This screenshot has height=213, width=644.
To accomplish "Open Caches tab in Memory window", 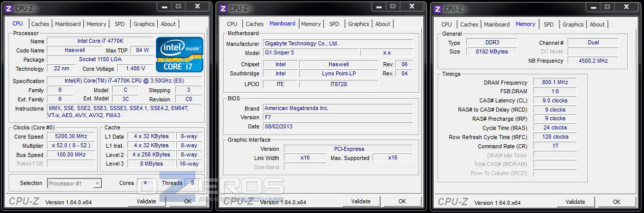I will [469, 24].
